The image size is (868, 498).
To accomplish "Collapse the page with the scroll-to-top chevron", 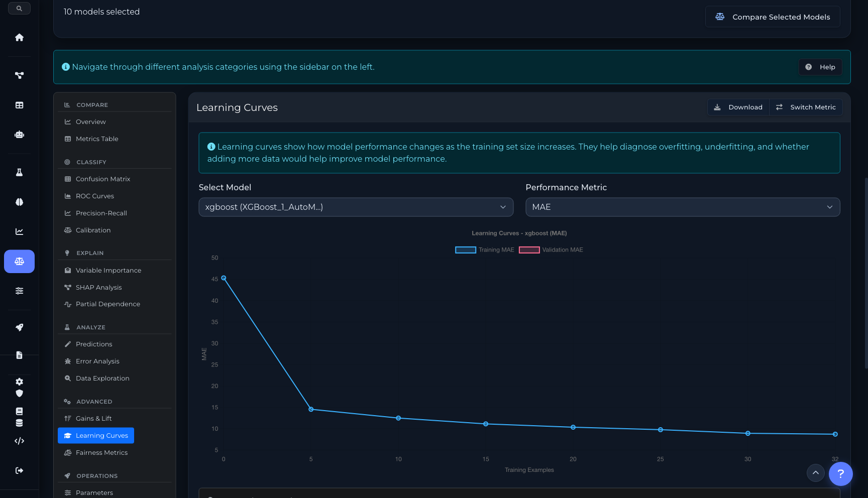I will pyautogui.click(x=816, y=473).
